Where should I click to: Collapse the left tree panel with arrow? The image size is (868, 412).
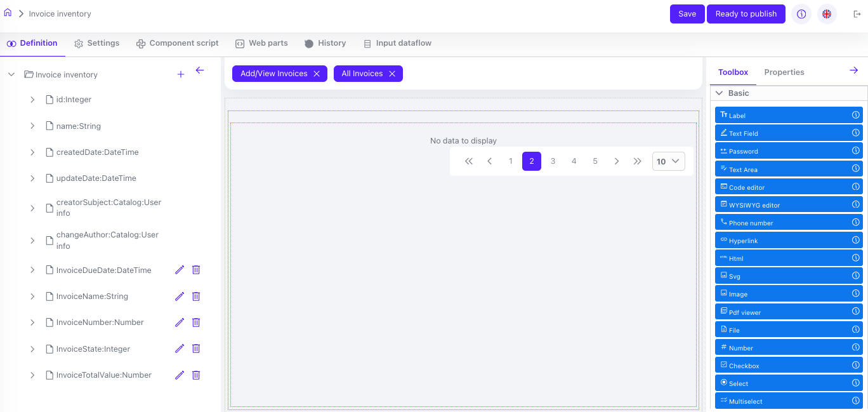200,71
